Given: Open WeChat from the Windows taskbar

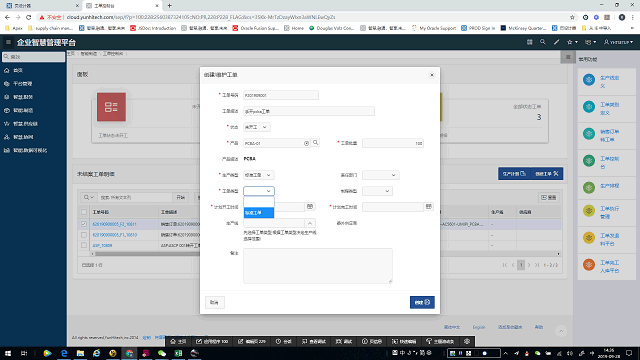Looking at the screenshot, I should 162,353.
